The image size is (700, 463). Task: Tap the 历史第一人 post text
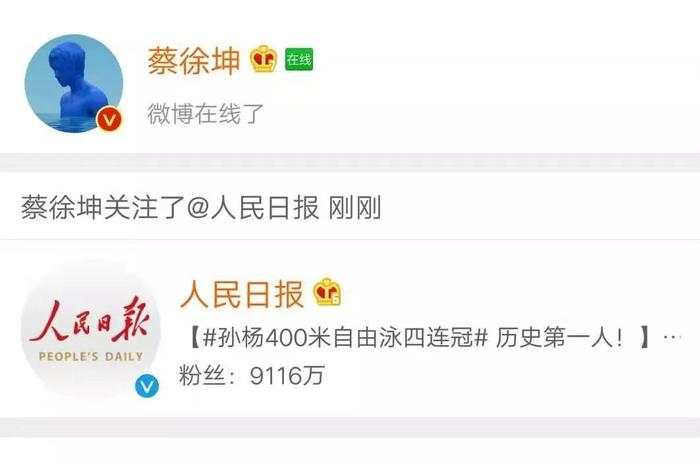pos(559,338)
